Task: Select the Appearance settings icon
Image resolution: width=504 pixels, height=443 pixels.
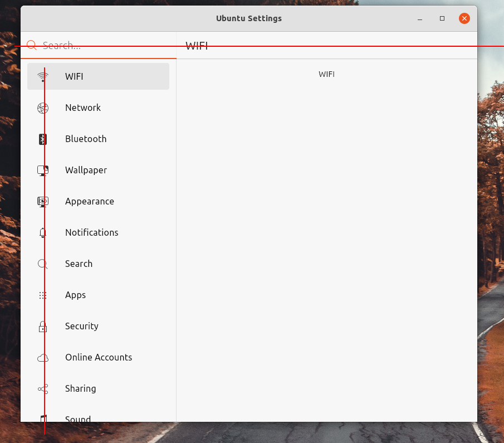Action: (43, 201)
